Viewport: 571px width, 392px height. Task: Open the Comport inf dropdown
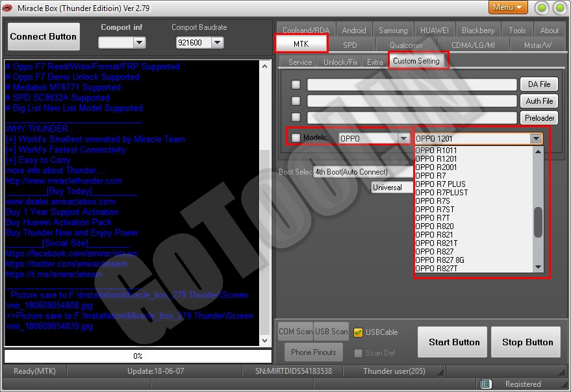tap(139, 43)
